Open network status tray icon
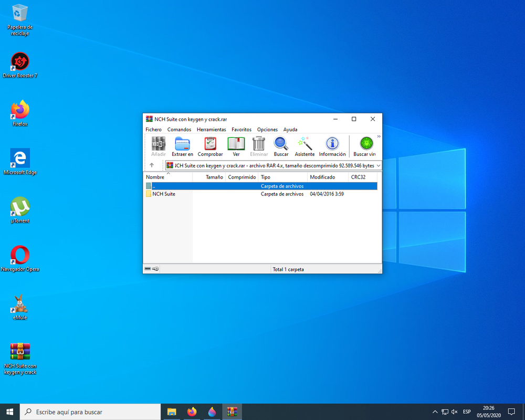The height and width of the screenshot is (420, 525). pyautogui.click(x=445, y=412)
